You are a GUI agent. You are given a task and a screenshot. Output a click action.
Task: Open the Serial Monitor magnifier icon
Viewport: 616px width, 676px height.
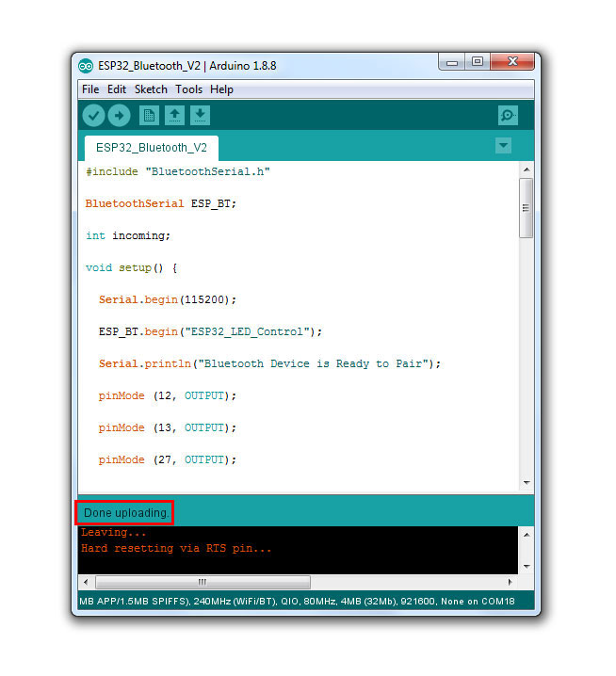508,116
